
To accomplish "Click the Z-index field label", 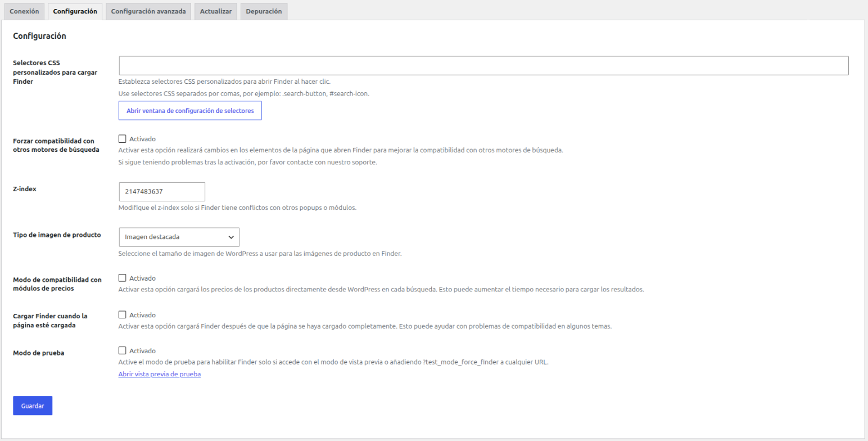I will point(25,190).
